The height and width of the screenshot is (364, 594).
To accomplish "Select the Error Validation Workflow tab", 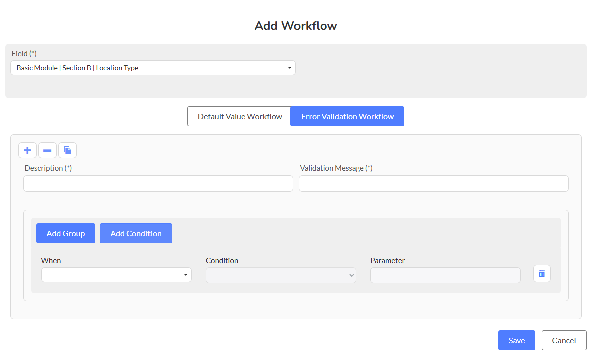I will point(347,116).
